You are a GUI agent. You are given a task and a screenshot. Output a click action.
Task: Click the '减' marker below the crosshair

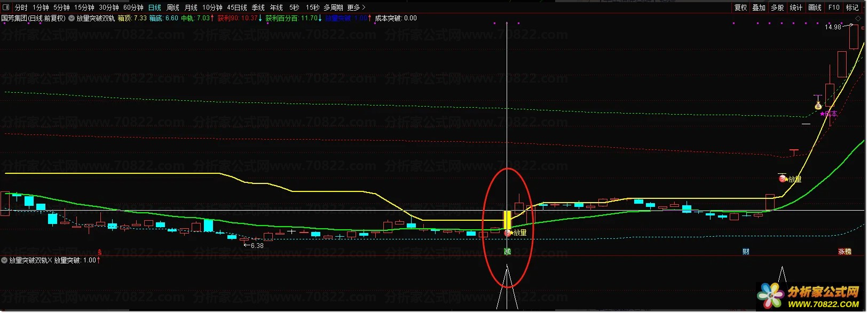pos(507,252)
